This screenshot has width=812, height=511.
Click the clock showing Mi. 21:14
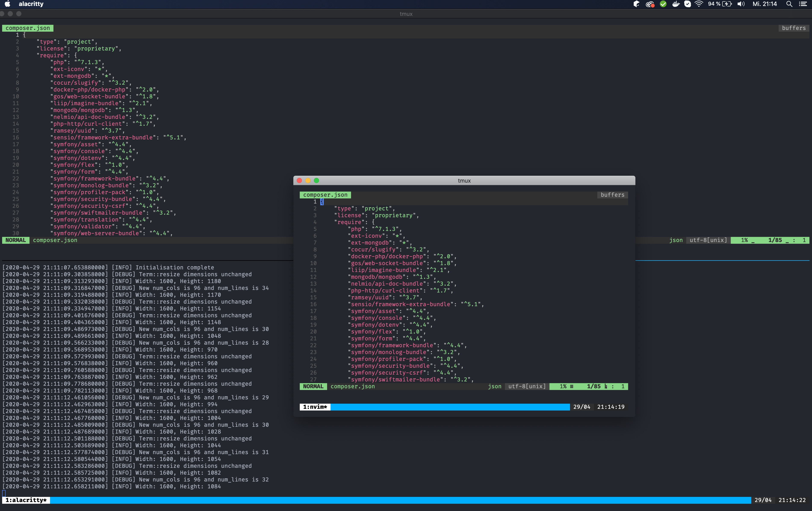click(765, 4)
